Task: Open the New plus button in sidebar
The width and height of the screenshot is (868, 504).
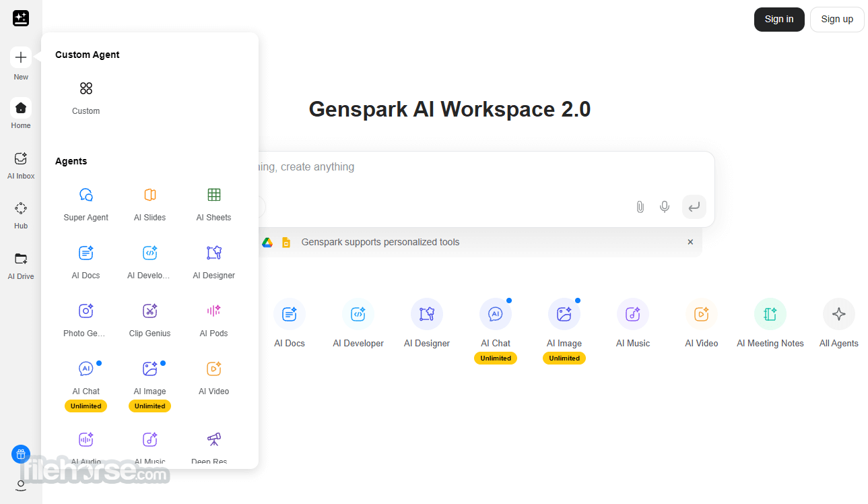Action: coord(21,58)
